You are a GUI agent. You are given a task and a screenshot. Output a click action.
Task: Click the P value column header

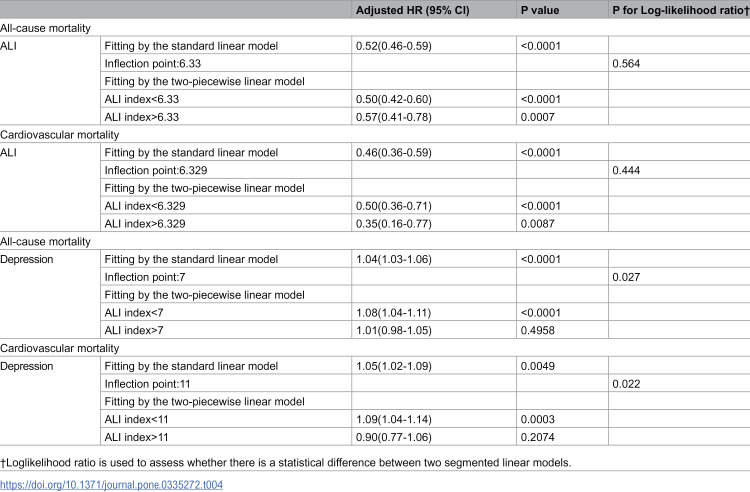(540, 10)
